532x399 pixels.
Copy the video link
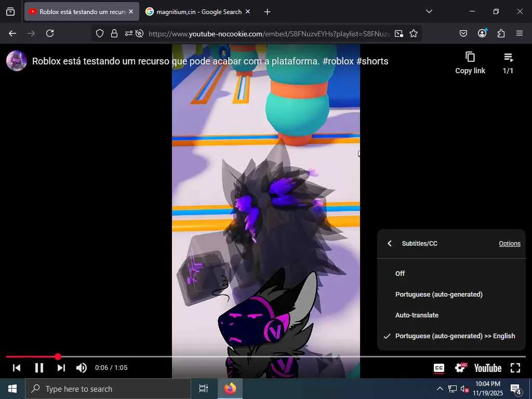click(470, 63)
